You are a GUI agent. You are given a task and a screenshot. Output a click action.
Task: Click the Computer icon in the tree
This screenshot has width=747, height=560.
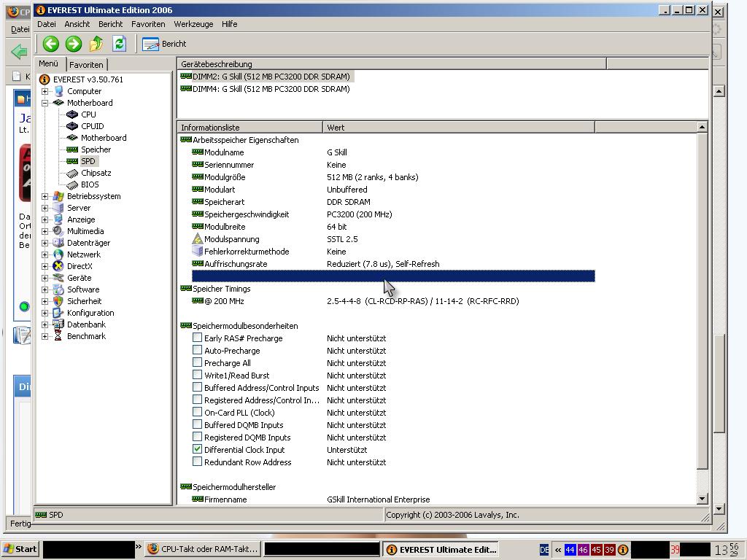tap(58, 91)
